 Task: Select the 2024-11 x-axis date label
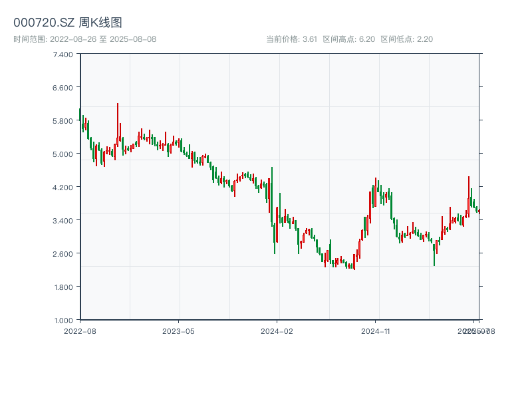375,331
